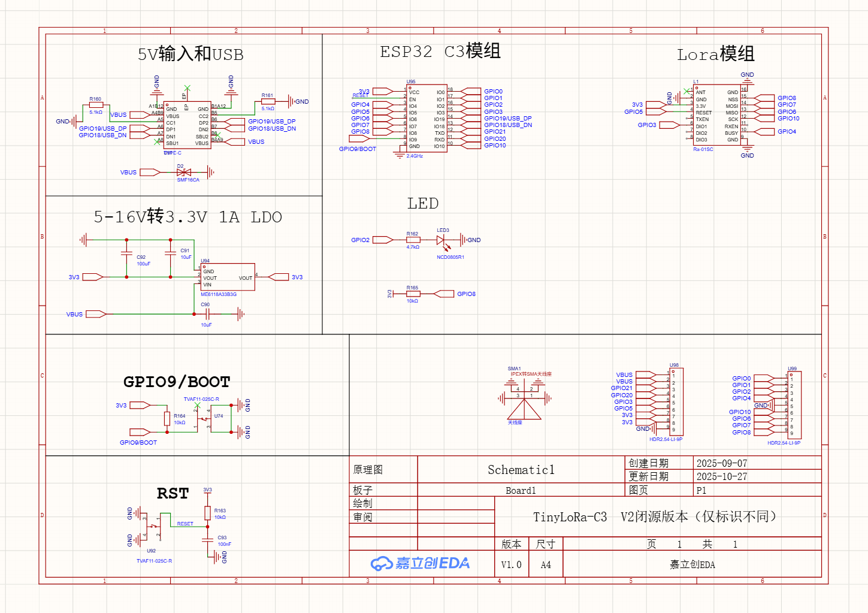Click the creation date '2025-09-07'
This screenshot has height=613, width=868.
[722, 463]
